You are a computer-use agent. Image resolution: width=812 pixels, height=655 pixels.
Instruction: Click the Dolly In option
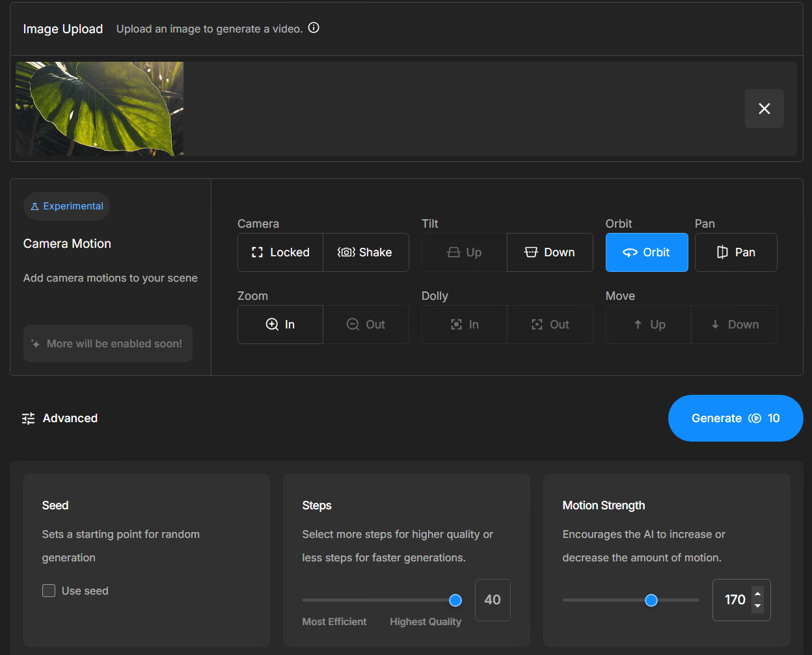point(465,325)
